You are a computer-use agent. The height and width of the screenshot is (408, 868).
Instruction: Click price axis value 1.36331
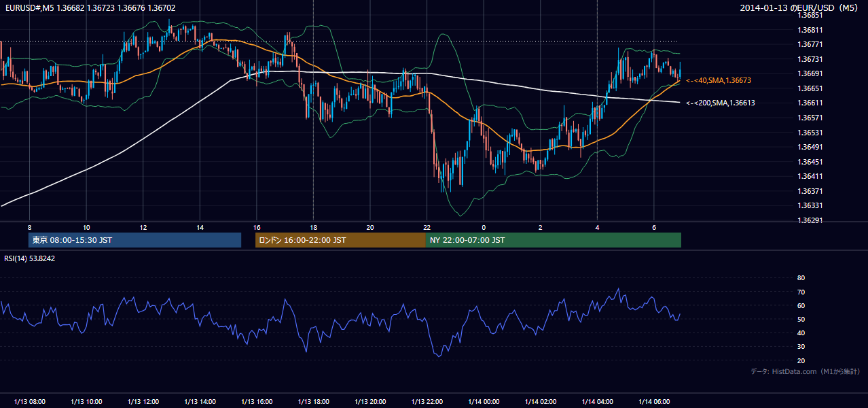click(810, 205)
